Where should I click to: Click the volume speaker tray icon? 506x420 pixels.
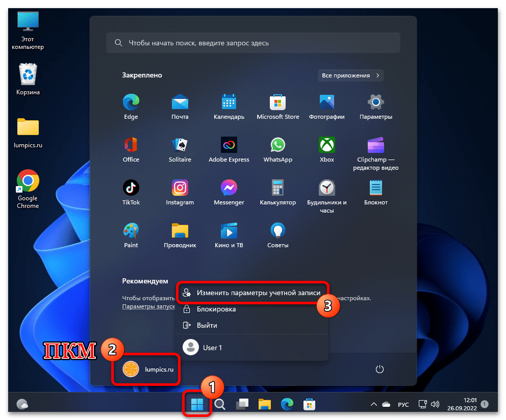[x=435, y=404]
